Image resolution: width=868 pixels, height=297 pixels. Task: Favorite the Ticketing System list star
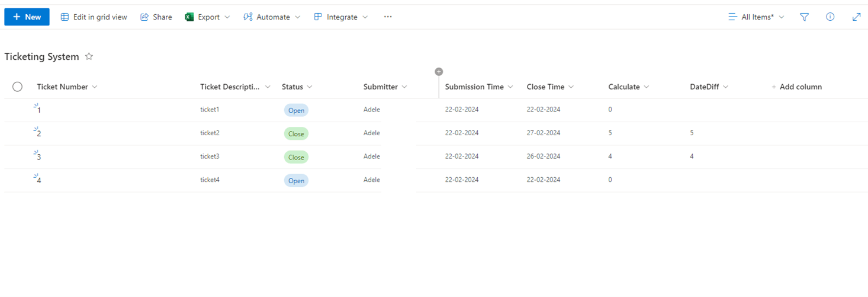pyautogui.click(x=89, y=56)
